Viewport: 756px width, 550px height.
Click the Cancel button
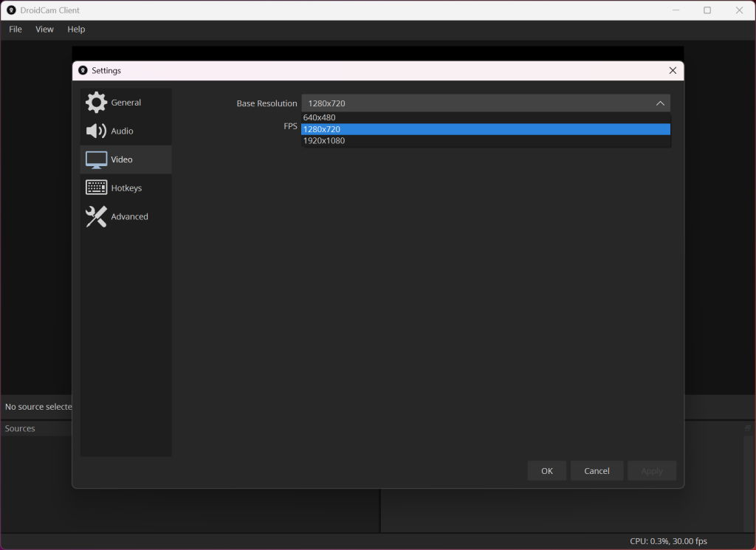[x=597, y=471]
